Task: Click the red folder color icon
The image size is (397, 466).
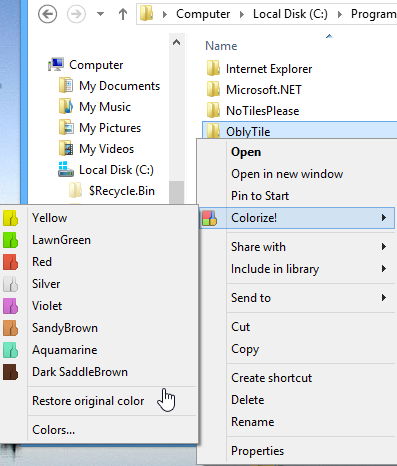Action: pos(10,262)
